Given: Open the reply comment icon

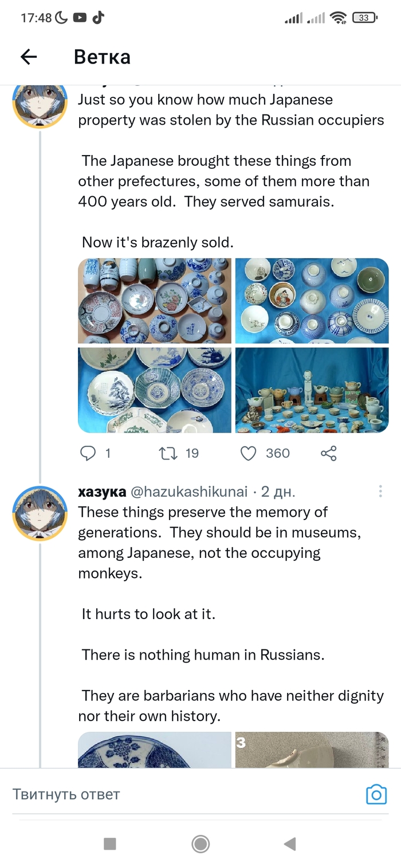Looking at the screenshot, I should (88, 453).
